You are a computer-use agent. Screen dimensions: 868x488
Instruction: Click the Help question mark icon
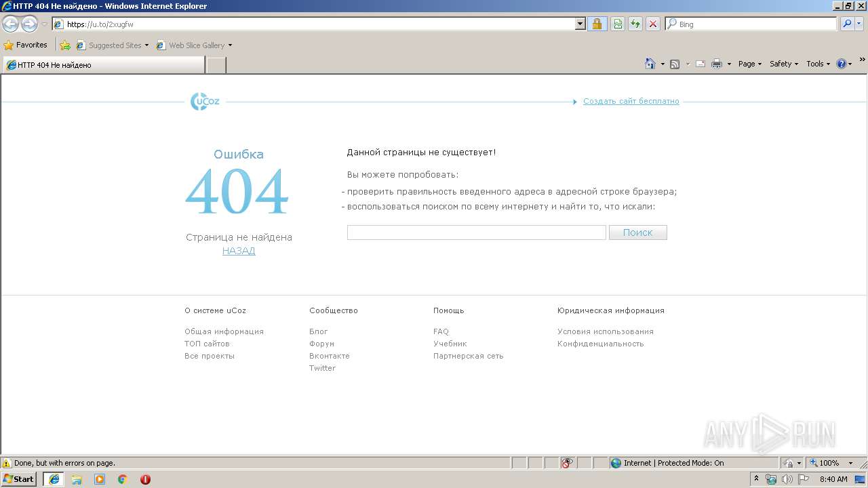(x=842, y=64)
